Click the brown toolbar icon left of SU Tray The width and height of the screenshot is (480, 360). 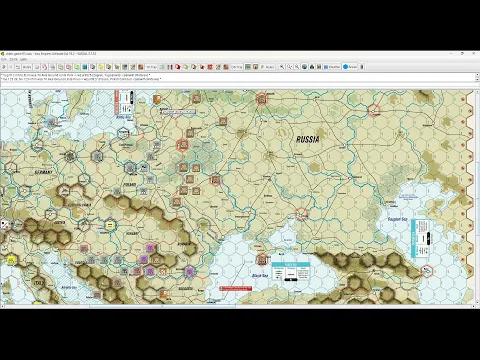(x=141, y=67)
